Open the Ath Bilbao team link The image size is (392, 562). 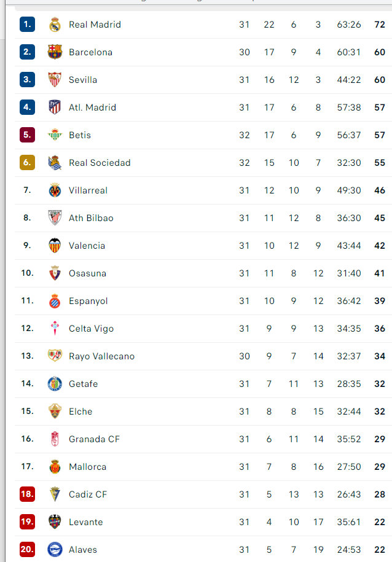coord(91,218)
